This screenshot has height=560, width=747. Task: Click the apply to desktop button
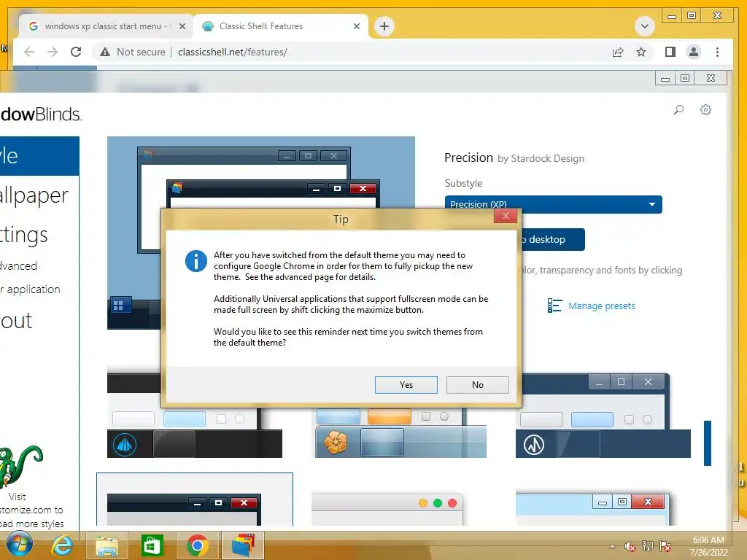point(553,239)
